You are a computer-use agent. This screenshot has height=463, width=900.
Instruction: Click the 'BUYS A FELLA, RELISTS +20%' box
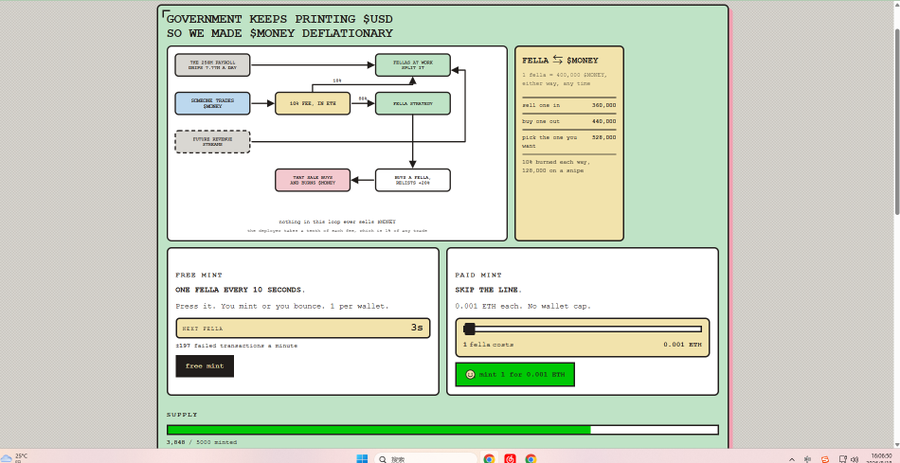coord(413,180)
